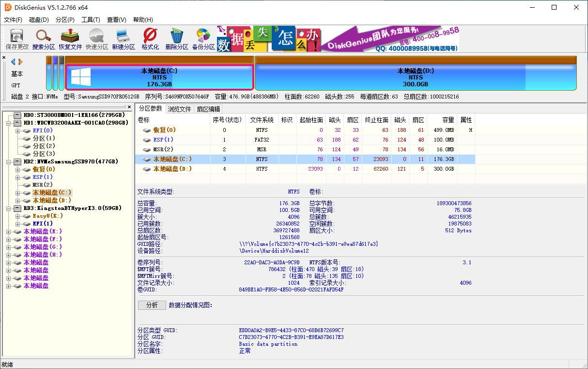Click the 删除分区 delete partition icon
Screen dimensions: 588x369
click(176, 39)
